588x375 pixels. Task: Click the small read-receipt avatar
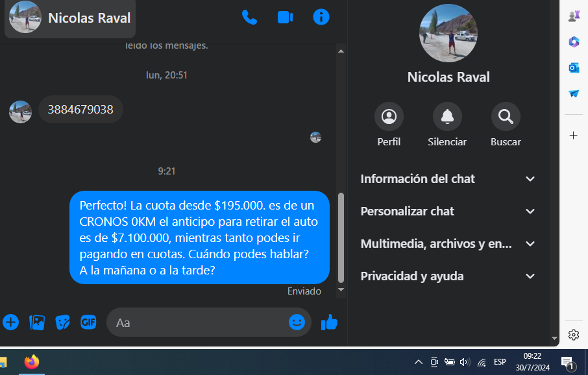316,138
